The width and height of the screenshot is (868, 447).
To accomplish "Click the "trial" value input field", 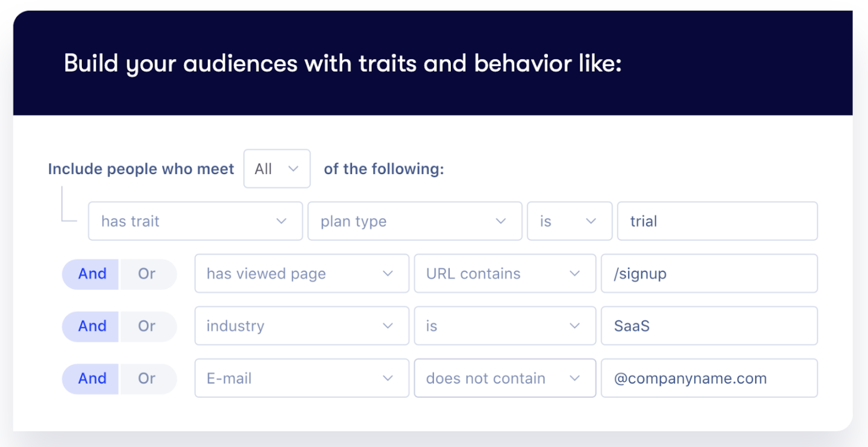I will (x=717, y=221).
